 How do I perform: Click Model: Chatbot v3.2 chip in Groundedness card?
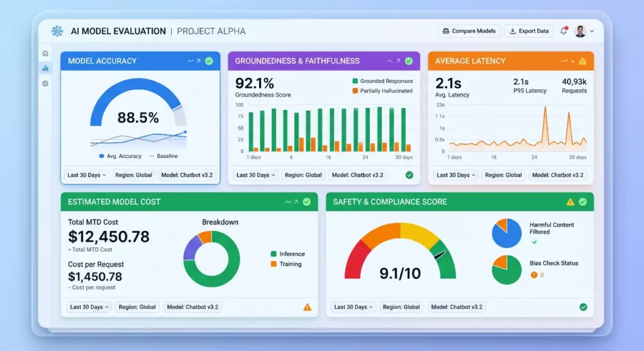pyautogui.click(x=357, y=175)
